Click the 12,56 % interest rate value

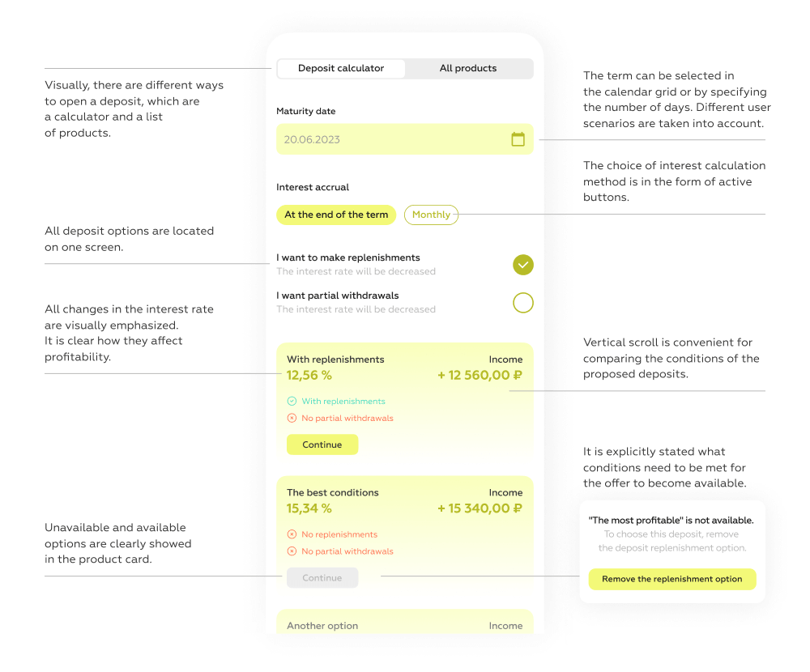pyautogui.click(x=309, y=376)
